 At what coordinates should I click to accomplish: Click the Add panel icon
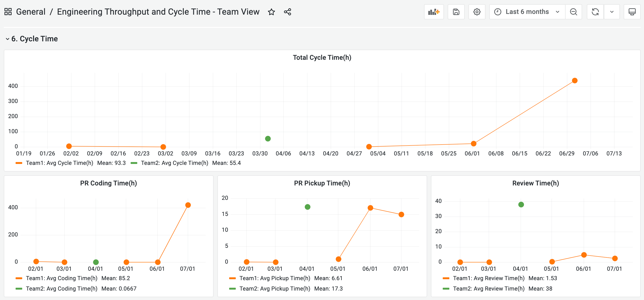(x=434, y=12)
